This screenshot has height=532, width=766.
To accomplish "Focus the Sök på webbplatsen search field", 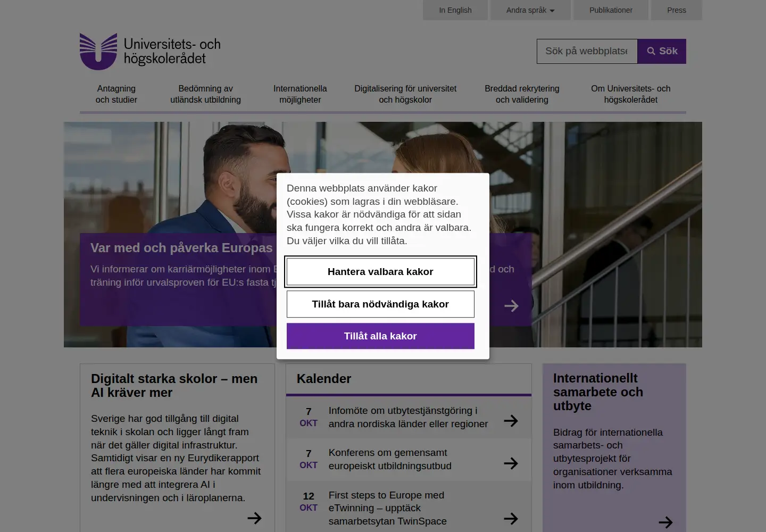I will 587,51.
